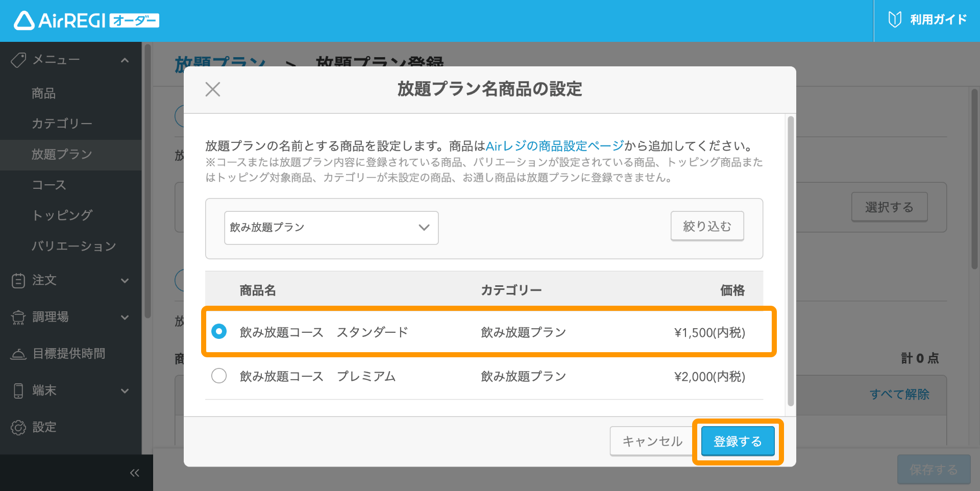Click the 保存する button behind the dialog
Viewport: 980px width, 491px height.
coord(934,470)
